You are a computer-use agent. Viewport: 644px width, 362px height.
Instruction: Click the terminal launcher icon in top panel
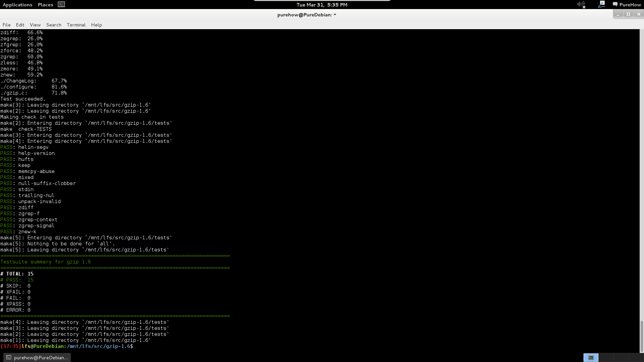[61, 4]
